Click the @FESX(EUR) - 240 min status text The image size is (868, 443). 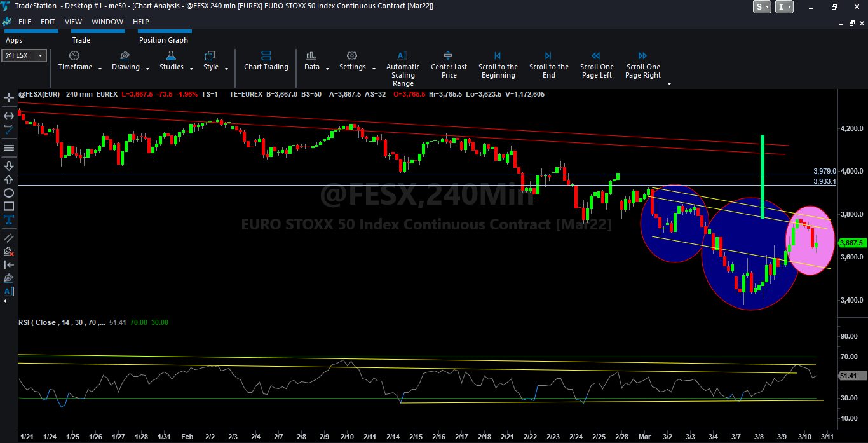(x=55, y=94)
